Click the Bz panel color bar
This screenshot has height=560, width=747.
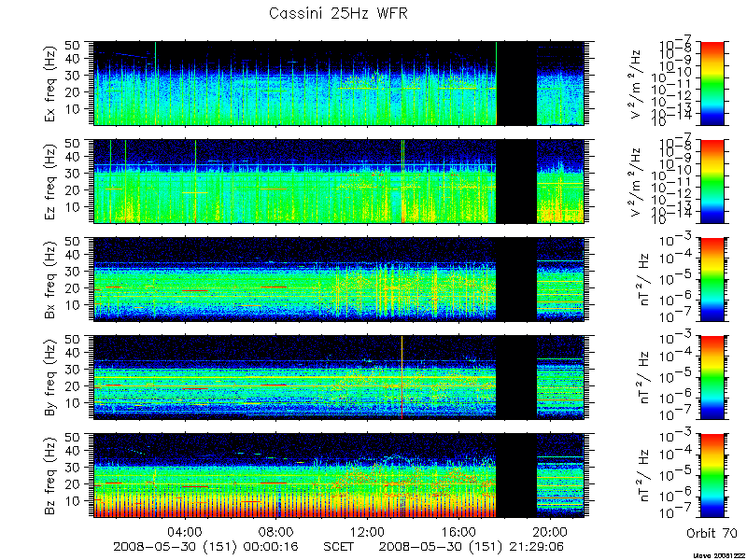click(712, 476)
